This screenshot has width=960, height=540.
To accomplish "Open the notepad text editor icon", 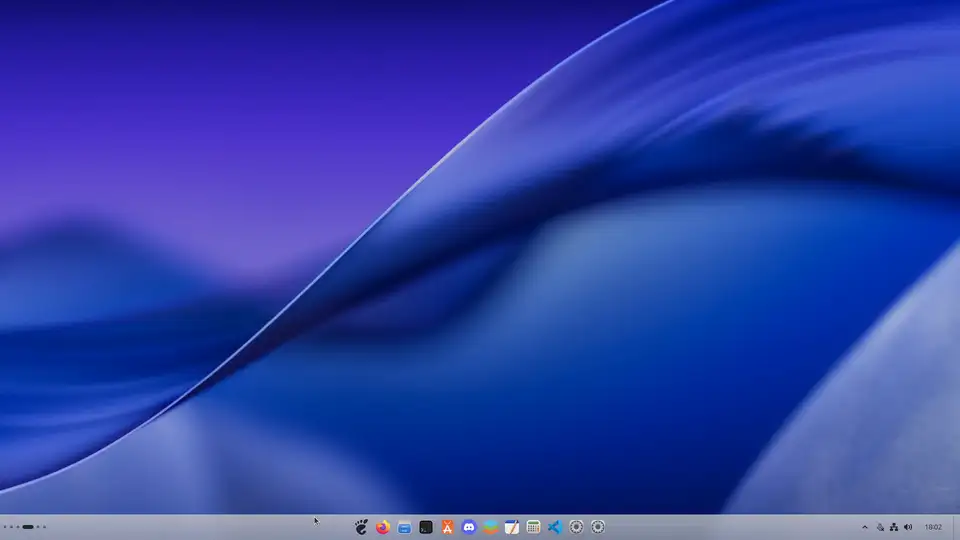I will 512,527.
